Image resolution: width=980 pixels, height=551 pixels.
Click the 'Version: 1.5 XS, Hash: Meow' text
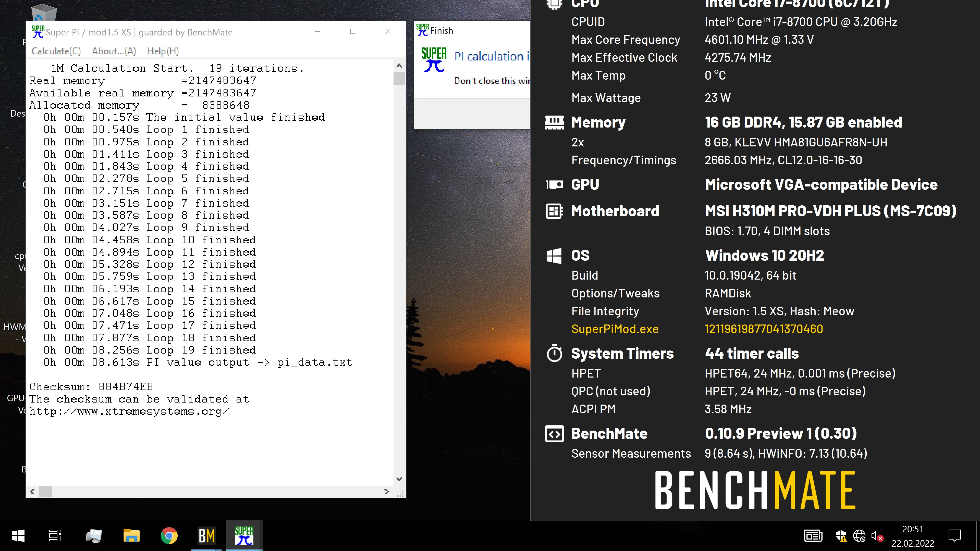click(779, 311)
